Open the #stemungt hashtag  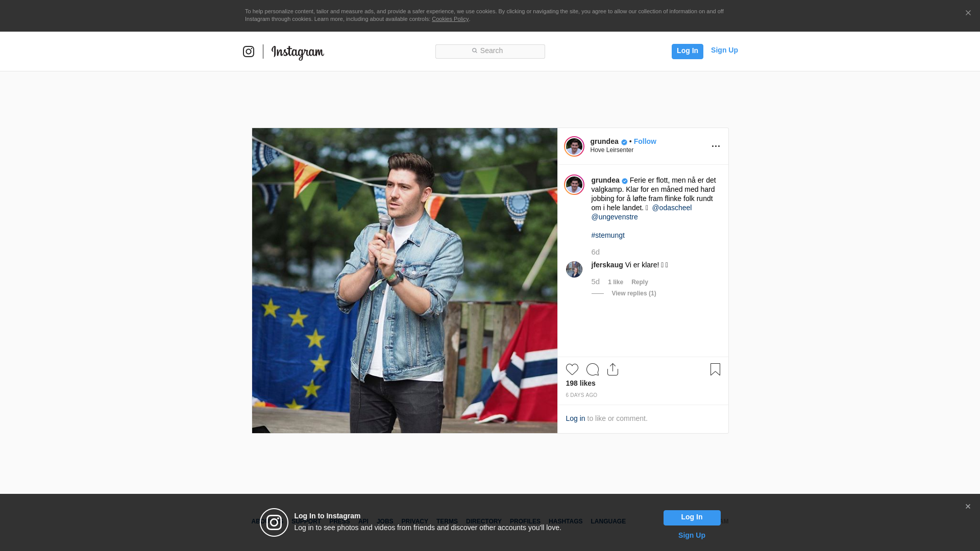pos(607,235)
